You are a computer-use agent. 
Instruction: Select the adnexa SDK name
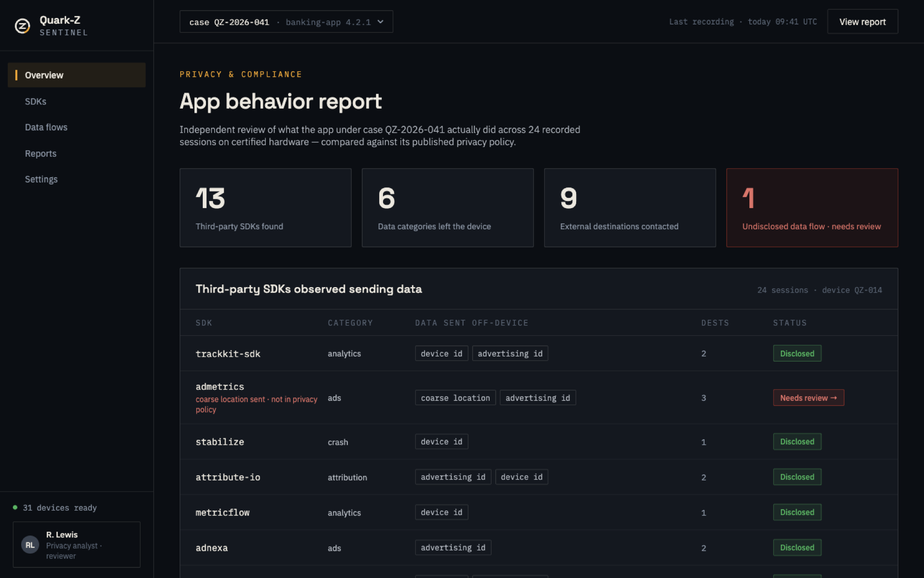point(212,548)
